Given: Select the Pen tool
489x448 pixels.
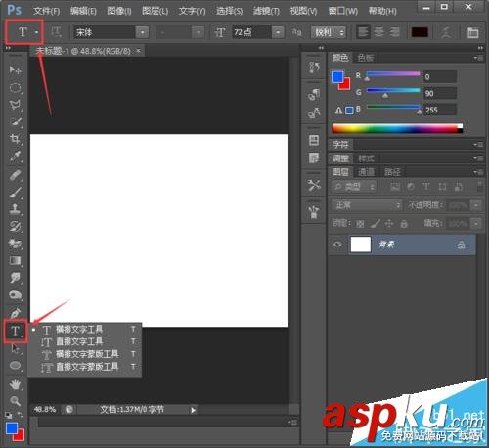Looking at the screenshot, I should pos(15,313).
